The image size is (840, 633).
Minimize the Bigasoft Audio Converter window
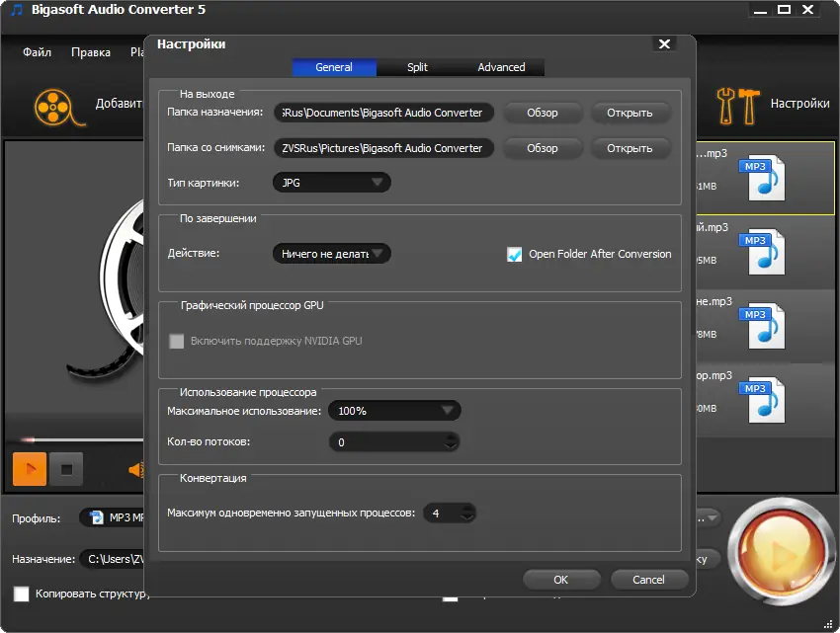pyautogui.click(x=760, y=10)
